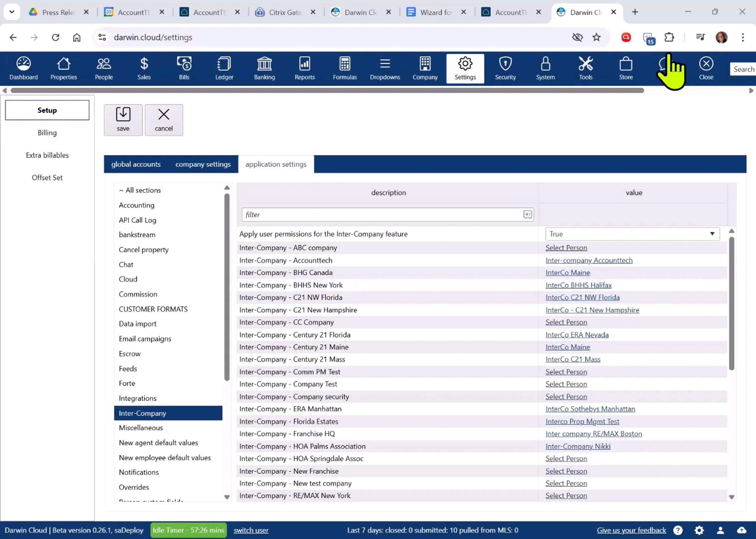Reload the darwin.cloud page
The image size is (756, 539).
55,37
